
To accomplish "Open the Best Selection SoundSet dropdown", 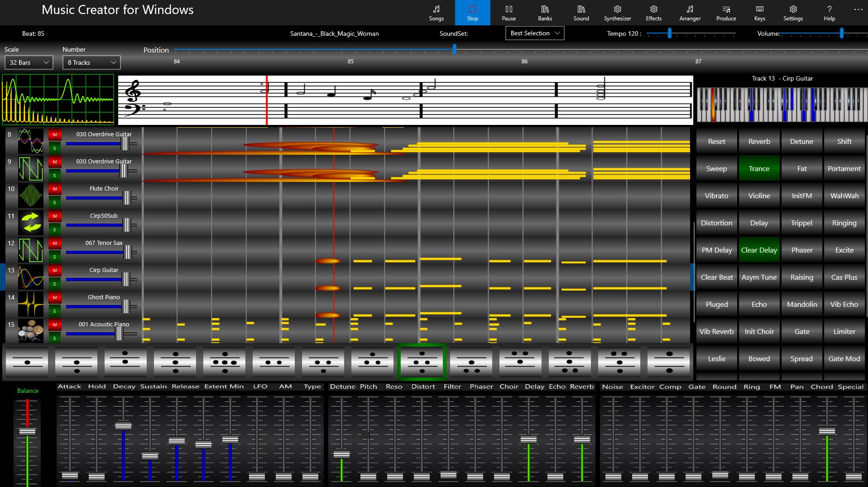I will [534, 33].
